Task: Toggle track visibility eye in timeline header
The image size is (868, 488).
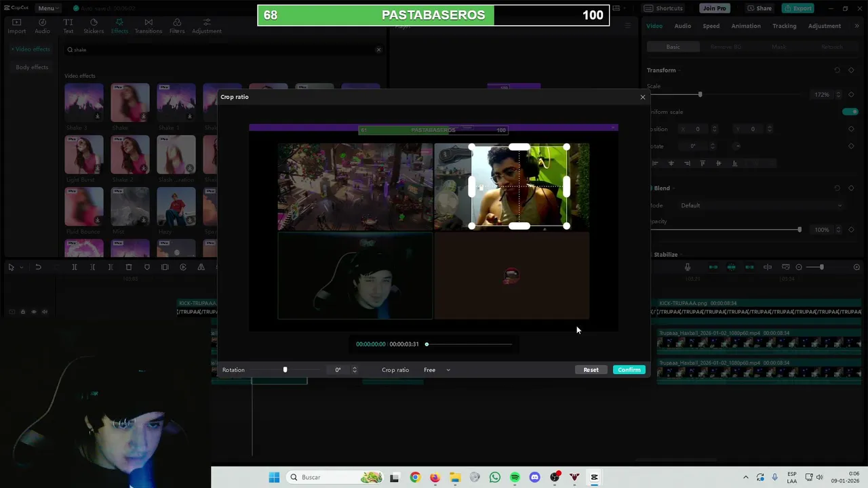Action: click(34, 312)
